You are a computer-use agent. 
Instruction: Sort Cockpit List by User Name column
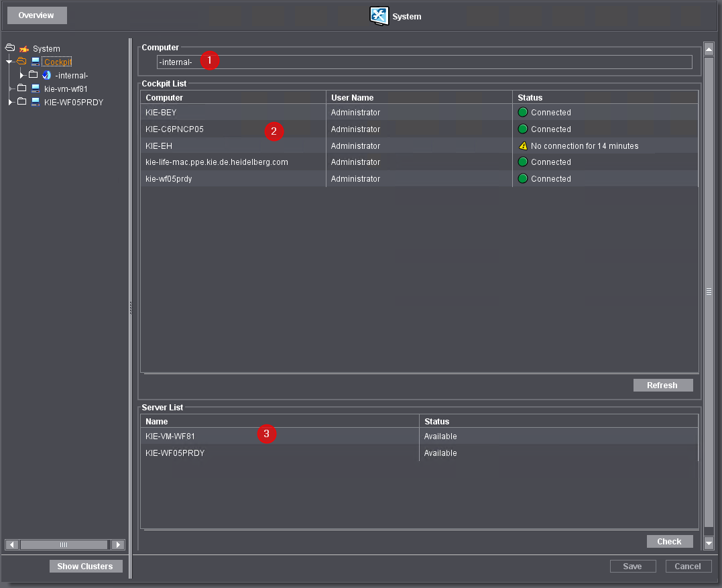[419, 98]
